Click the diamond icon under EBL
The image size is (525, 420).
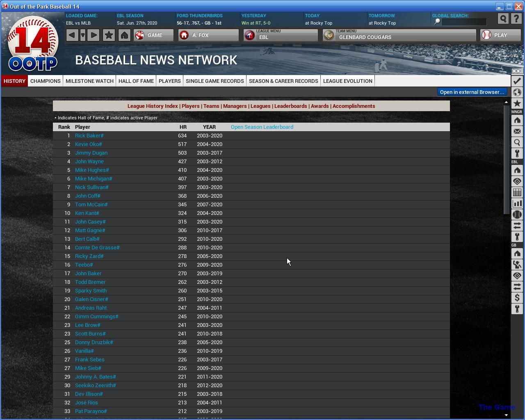tap(517, 181)
